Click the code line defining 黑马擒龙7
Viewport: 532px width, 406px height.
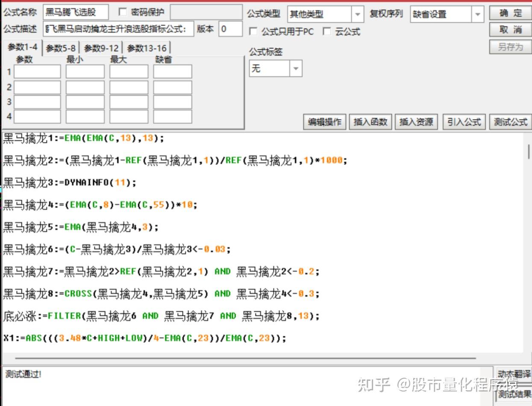[161, 271]
